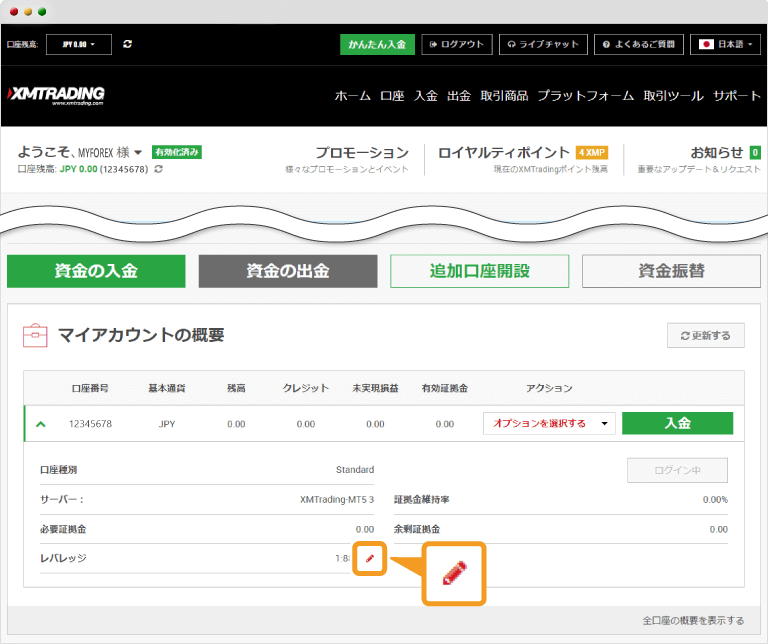Screen dimensions: 768x644
Task: Click the pencil icon next to レバレッジ
Action: 369,558
